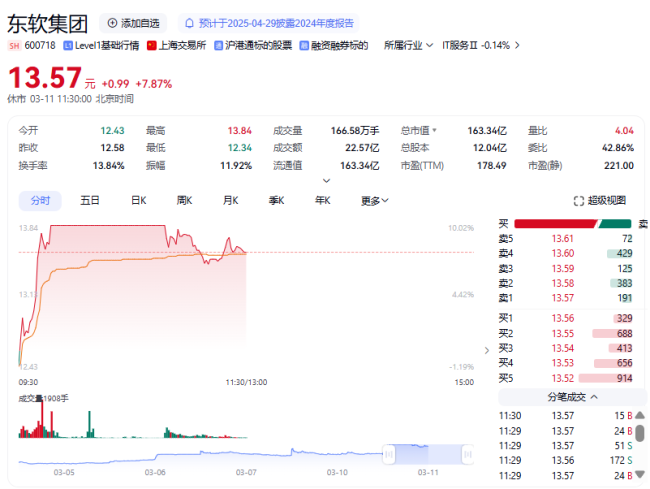Image resolution: width=650 pixels, height=489 pixels.
Task: Click the 最低 value 12.34
Action: click(x=240, y=148)
